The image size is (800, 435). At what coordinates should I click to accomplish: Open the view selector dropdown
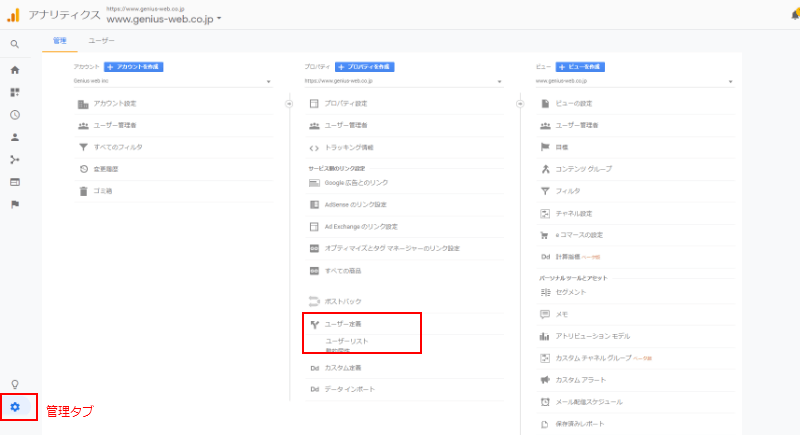point(635,81)
